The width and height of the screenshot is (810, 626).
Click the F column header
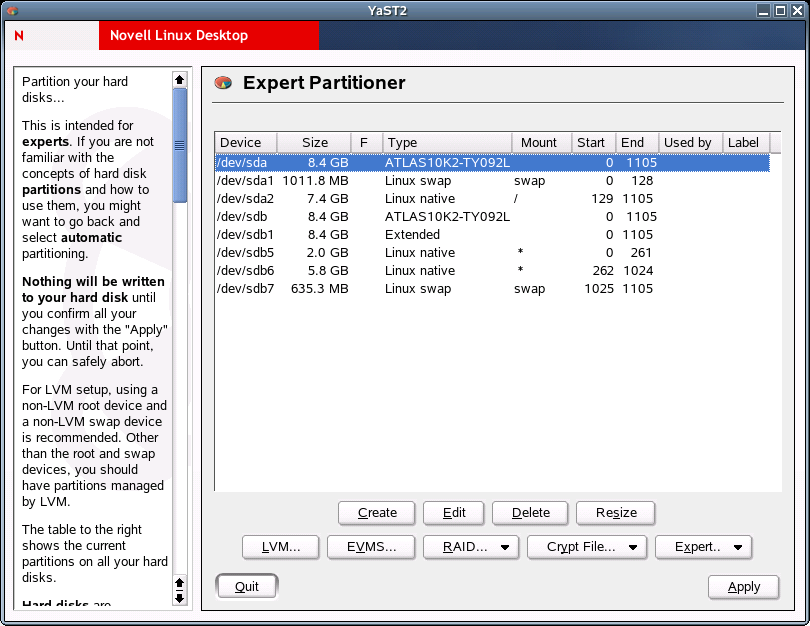(x=367, y=143)
